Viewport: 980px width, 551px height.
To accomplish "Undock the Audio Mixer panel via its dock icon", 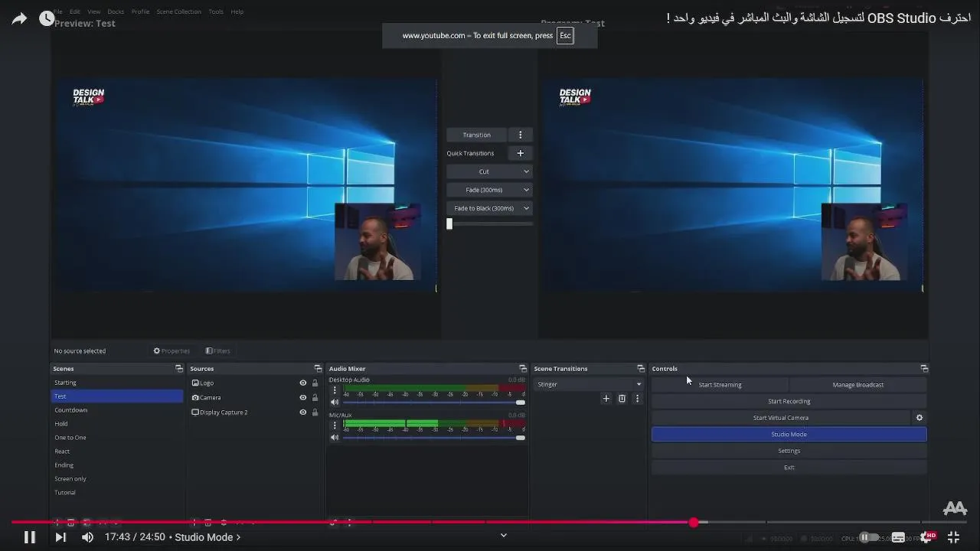I will point(523,369).
